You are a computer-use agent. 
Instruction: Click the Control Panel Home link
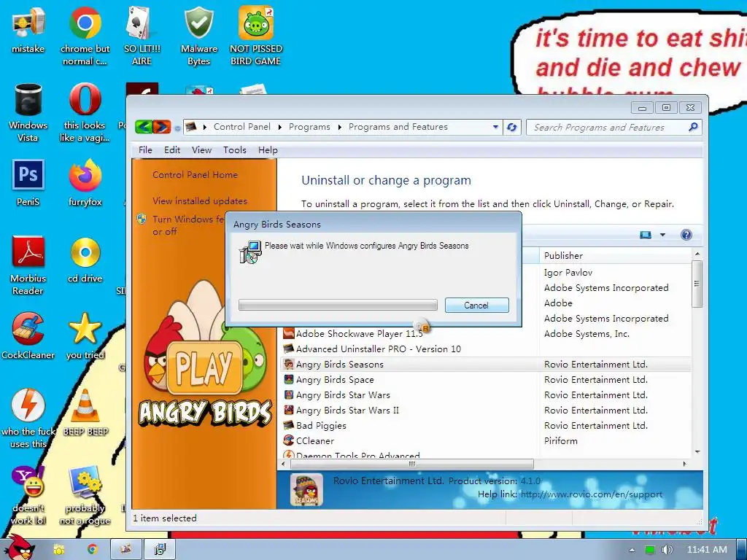pyautogui.click(x=195, y=175)
